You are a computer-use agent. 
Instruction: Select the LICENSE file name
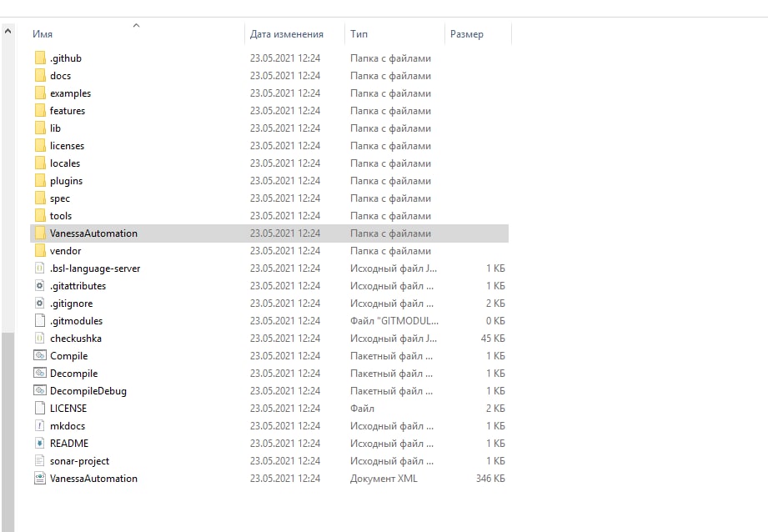pyautogui.click(x=68, y=409)
